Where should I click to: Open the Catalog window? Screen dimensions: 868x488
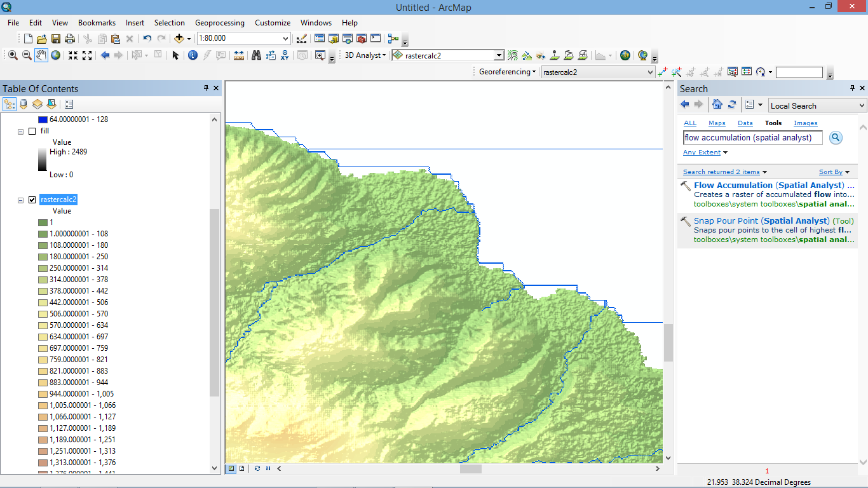(334, 38)
